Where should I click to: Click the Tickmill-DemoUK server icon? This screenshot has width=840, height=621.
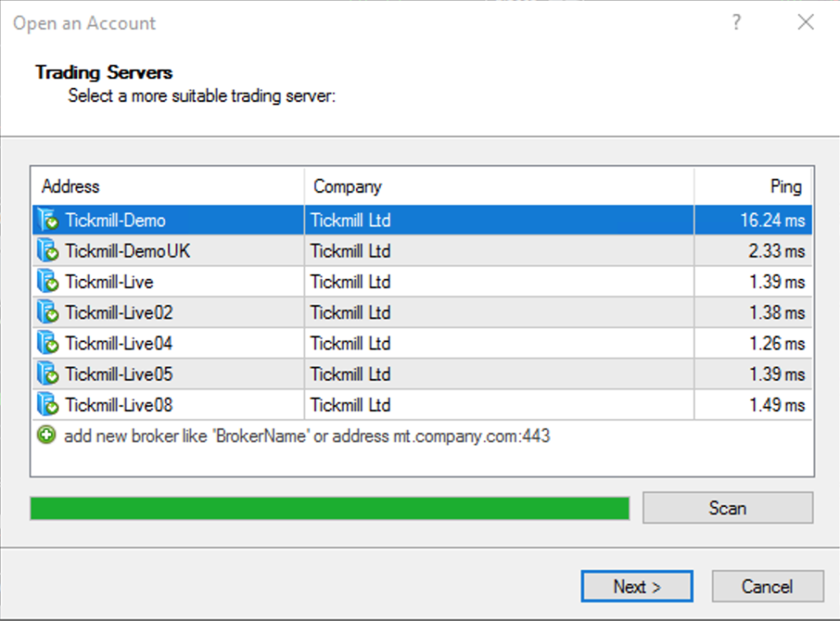coord(48,251)
